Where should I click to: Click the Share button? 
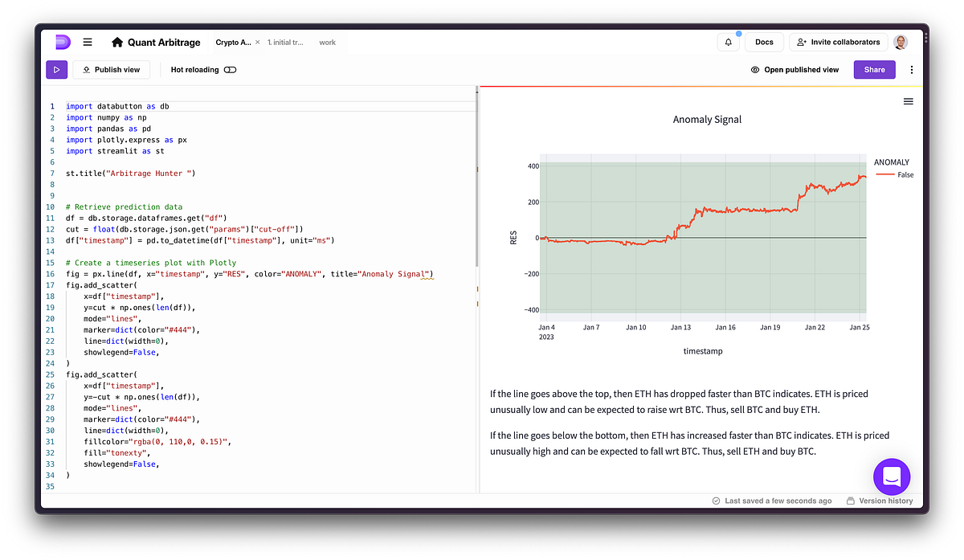tap(874, 70)
